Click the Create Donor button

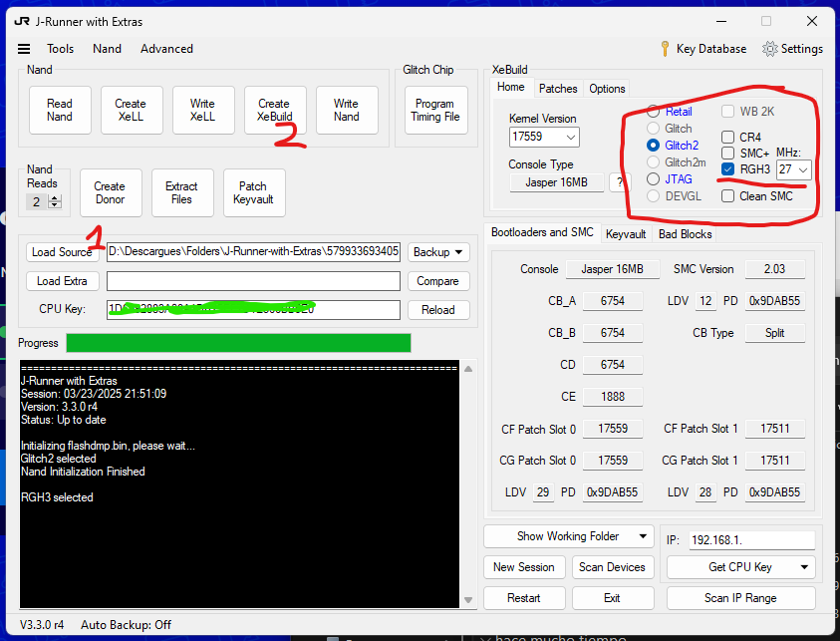pyautogui.click(x=111, y=193)
